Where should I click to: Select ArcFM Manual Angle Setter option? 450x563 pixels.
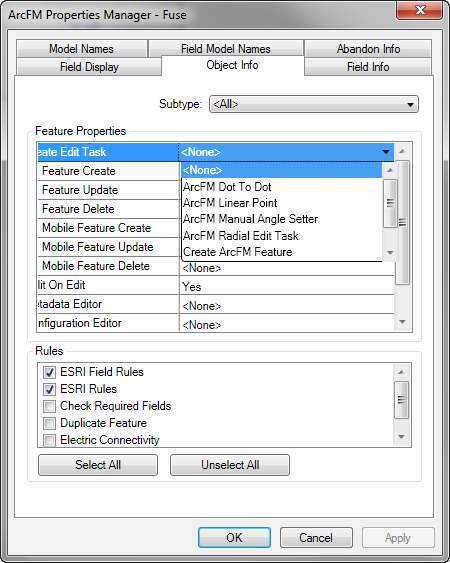coord(282,219)
